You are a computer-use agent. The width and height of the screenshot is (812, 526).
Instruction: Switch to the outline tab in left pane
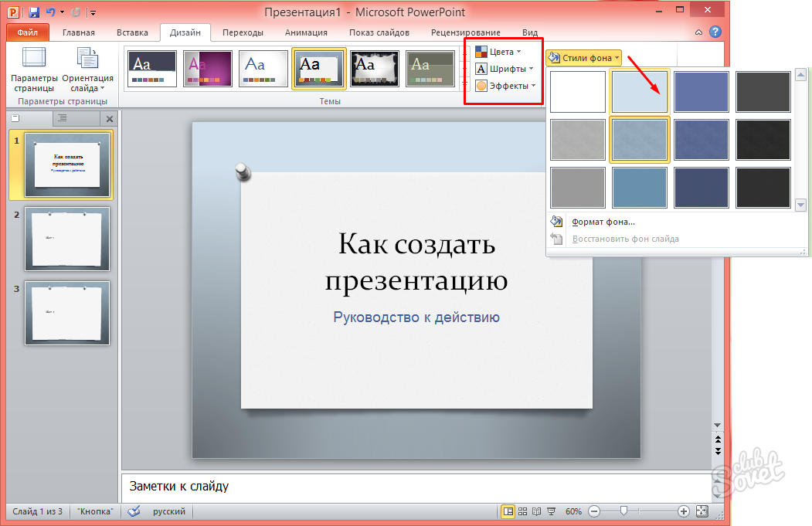tap(63, 118)
